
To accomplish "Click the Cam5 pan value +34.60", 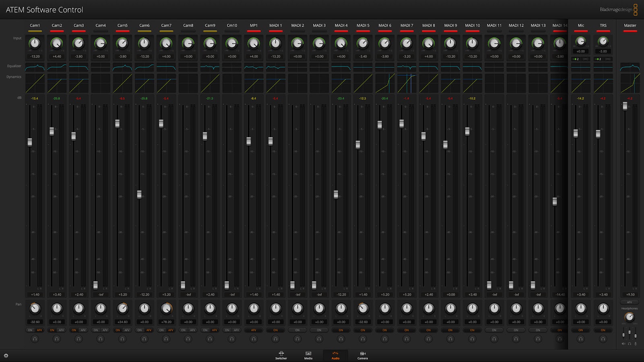I will (x=122, y=322).
